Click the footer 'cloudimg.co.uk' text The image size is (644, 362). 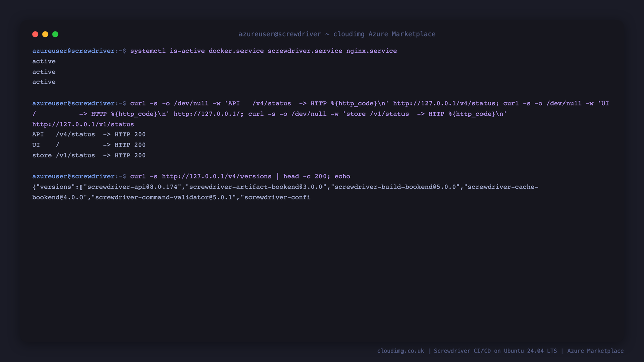coord(400,351)
